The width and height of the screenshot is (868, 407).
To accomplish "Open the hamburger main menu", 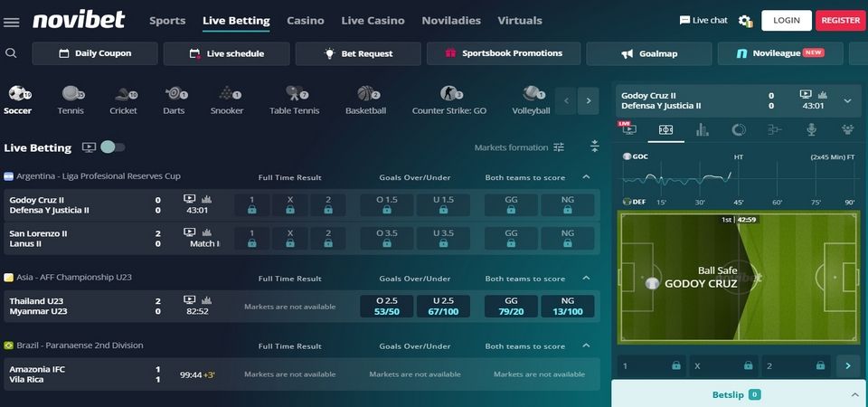I will point(11,22).
